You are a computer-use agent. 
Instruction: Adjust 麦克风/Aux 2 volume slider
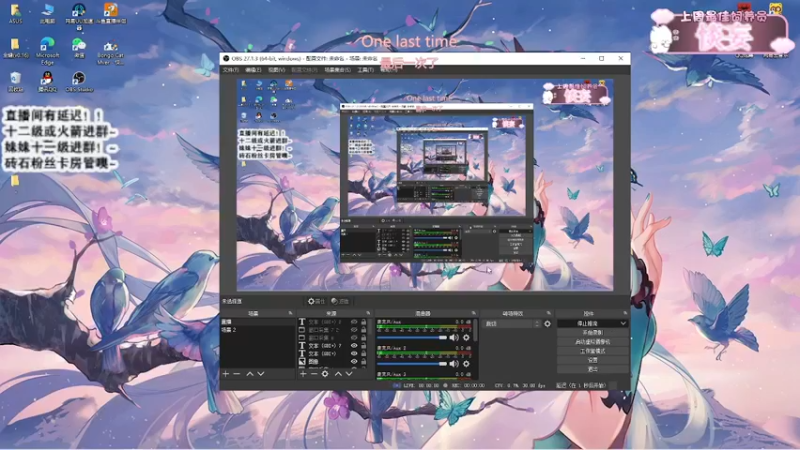coord(412,364)
